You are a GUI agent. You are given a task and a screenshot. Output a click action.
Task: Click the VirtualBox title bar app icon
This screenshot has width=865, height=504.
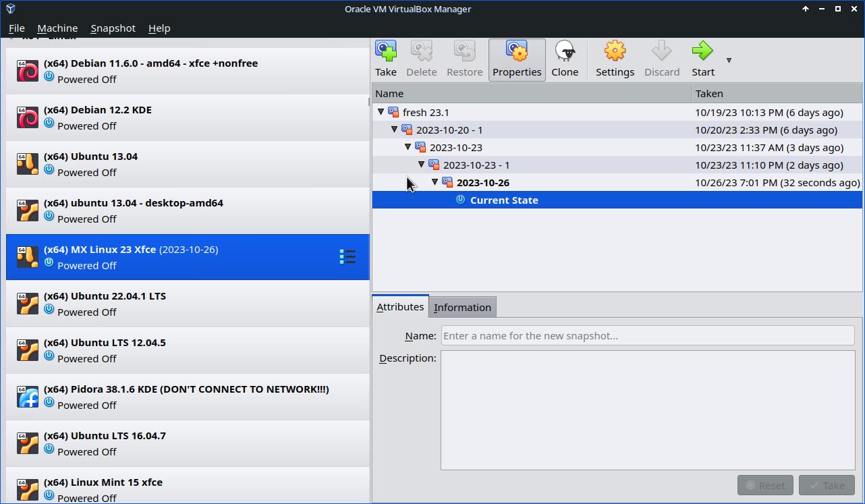[10, 9]
